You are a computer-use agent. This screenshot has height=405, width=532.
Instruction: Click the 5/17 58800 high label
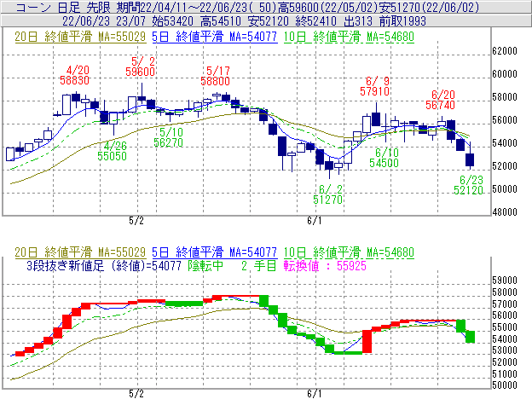tap(215, 76)
